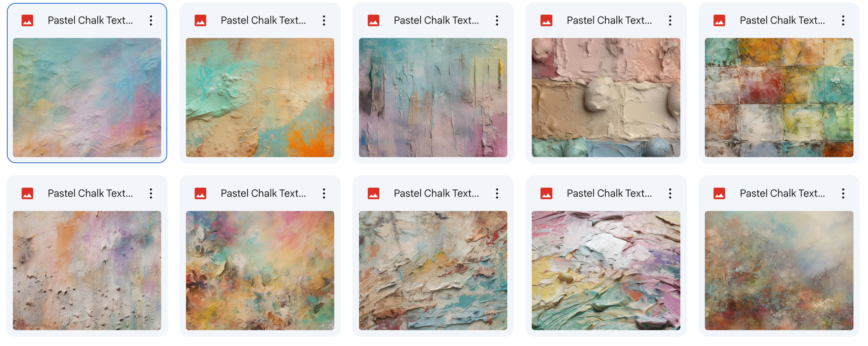Open the three-dot menu on the bottom-row second card

[x=324, y=193]
